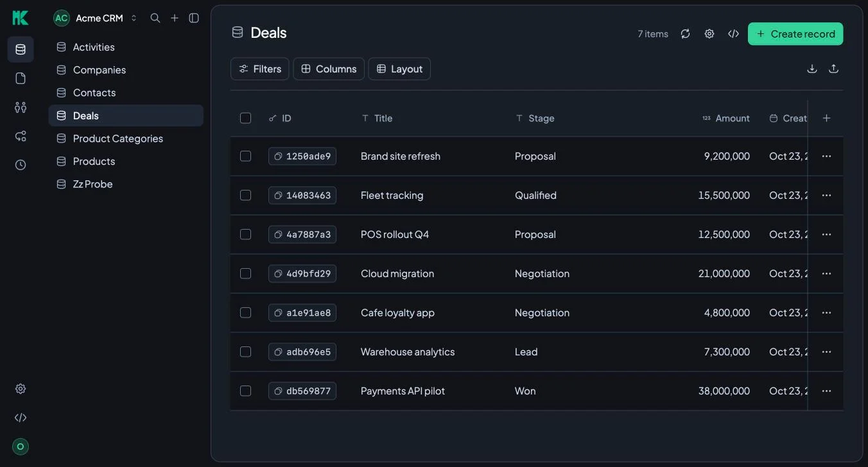This screenshot has height=467, width=868.
Task: Open the history clock icon in left rail
Action: click(x=21, y=165)
